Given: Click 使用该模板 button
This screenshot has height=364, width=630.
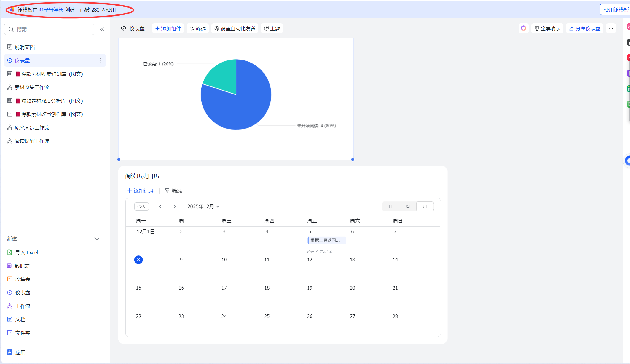Looking at the screenshot, I should 616,10.
